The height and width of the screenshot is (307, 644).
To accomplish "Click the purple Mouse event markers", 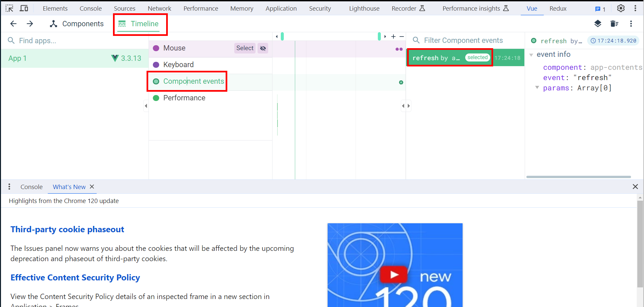I will (399, 49).
